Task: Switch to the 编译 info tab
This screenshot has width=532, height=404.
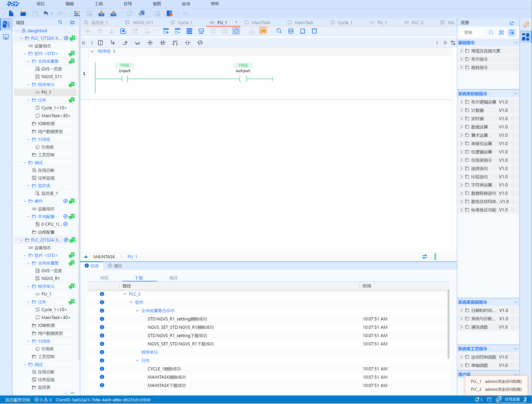Action: click(x=173, y=278)
